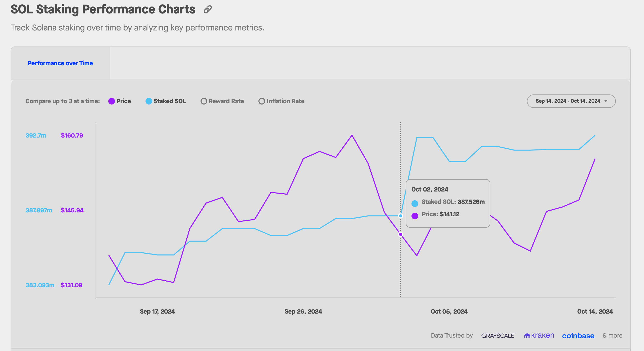Toggle the Price metric off
Image resolution: width=644 pixels, height=351 pixels.
pos(120,101)
